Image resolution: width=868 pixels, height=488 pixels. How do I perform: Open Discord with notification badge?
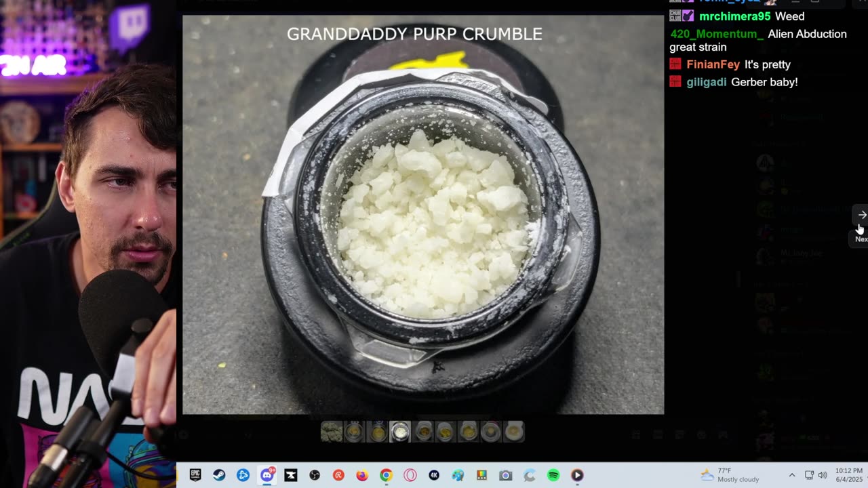tap(267, 475)
